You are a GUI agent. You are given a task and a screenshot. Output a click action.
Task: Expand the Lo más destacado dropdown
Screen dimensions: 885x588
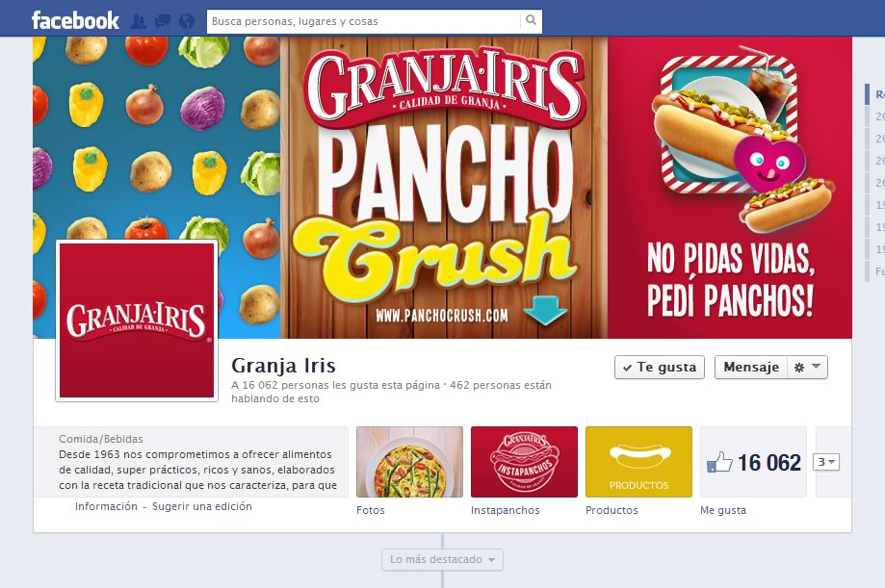tap(442, 559)
